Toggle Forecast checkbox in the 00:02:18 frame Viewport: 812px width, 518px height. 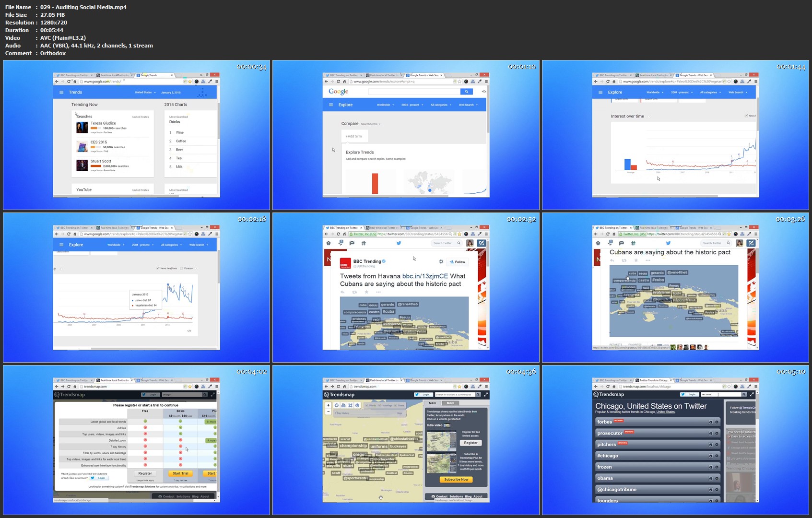[x=181, y=268]
